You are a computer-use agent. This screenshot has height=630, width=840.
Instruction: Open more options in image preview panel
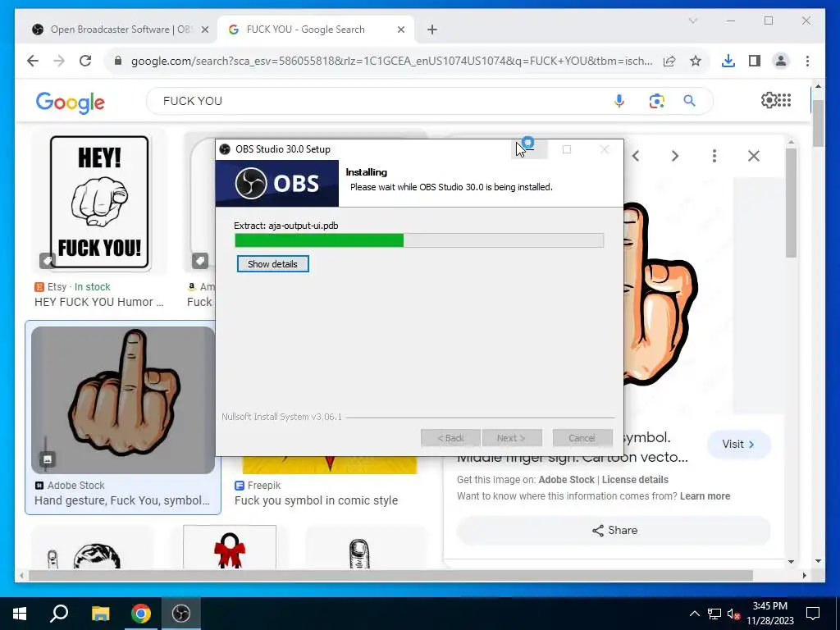pos(714,156)
